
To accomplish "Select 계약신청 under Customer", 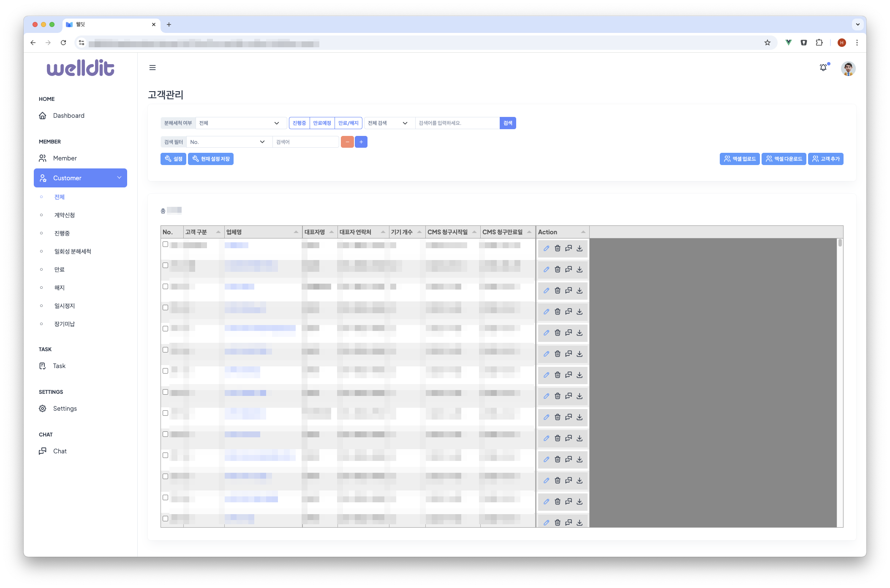I will click(x=65, y=215).
